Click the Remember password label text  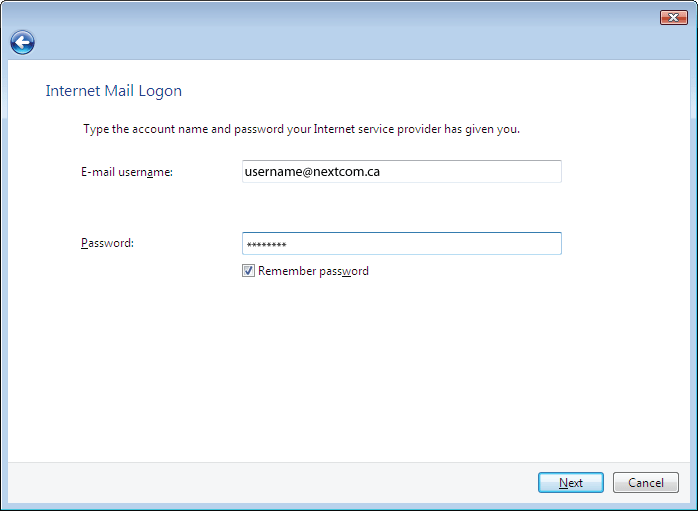(x=313, y=271)
